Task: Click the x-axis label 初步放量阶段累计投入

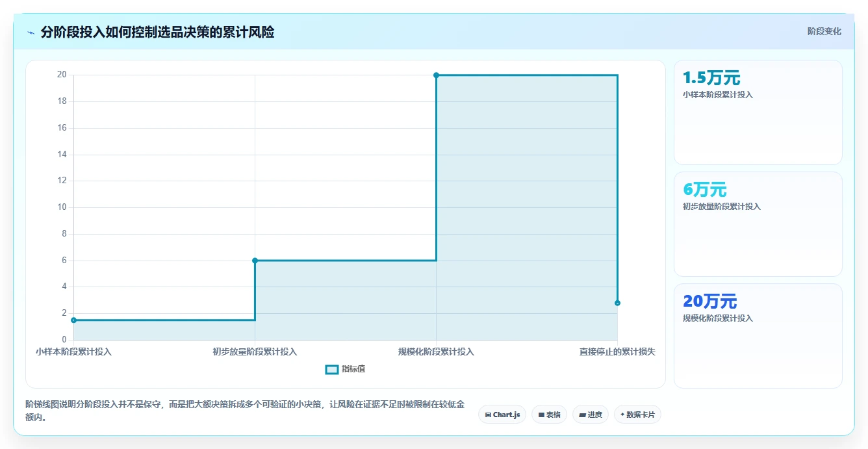Action: [x=255, y=352]
